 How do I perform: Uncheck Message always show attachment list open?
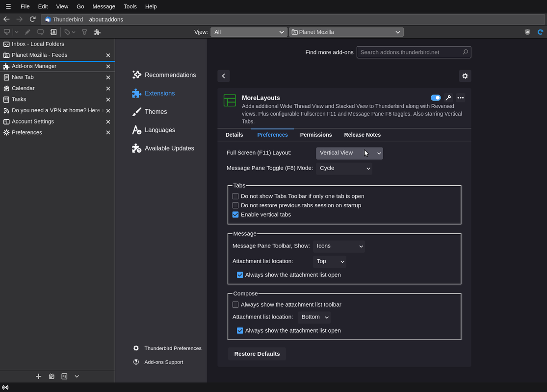coord(240,275)
